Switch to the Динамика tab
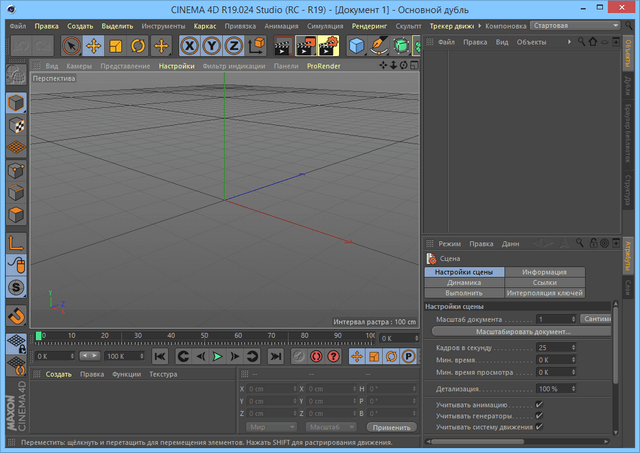This screenshot has width=640, height=453. pos(464,282)
